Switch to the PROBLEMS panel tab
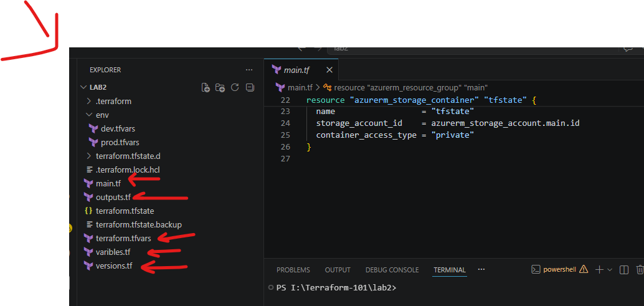 (293, 270)
